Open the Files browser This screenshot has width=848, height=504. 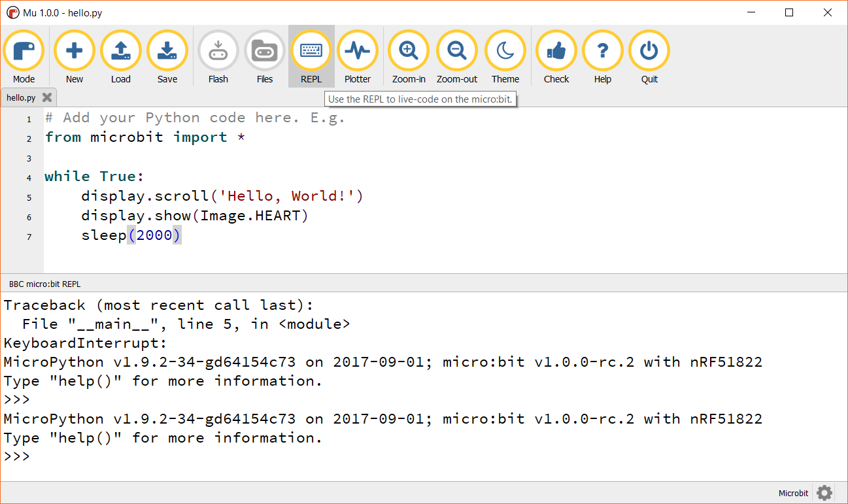tap(265, 57)
